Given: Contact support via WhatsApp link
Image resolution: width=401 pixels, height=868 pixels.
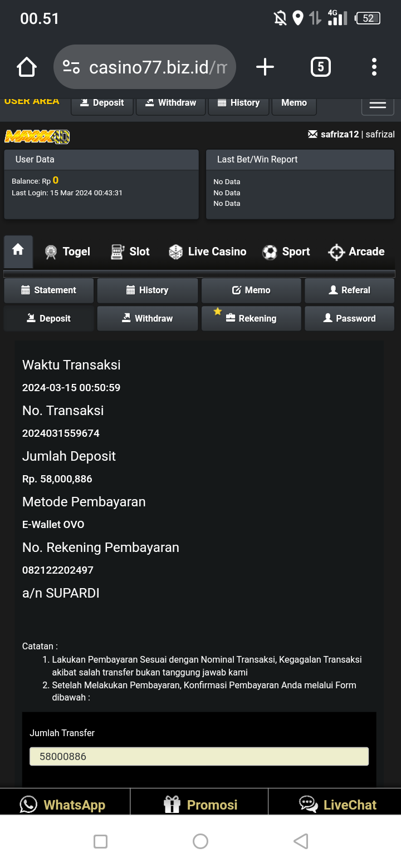Looking at the screenshot, I should pos(63,805).
